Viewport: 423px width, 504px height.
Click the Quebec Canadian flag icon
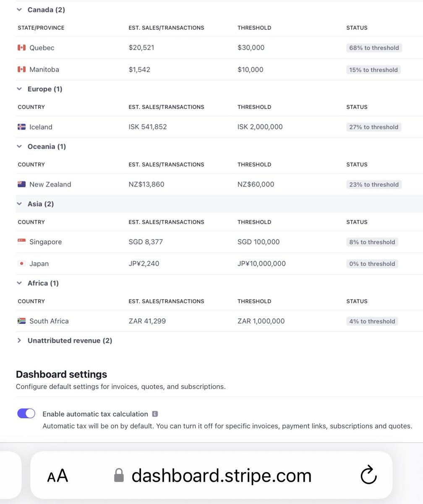tap(21, 48)
